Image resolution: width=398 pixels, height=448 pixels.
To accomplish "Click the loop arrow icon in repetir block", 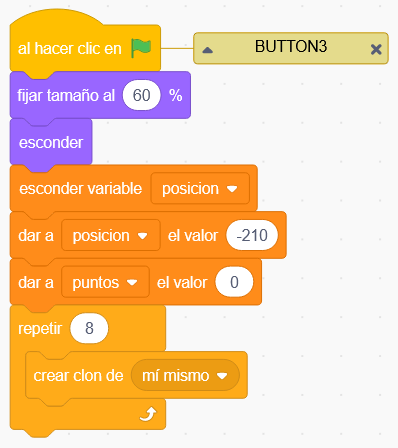I will click(x=148, y=414).
